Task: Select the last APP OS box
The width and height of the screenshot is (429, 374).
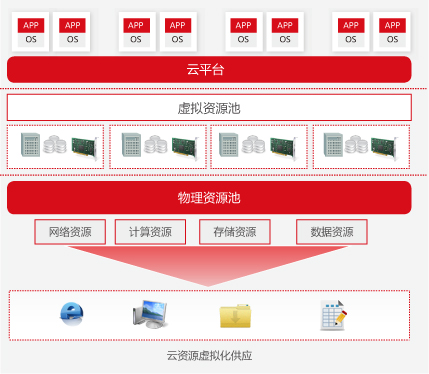Action: point(392,32)
